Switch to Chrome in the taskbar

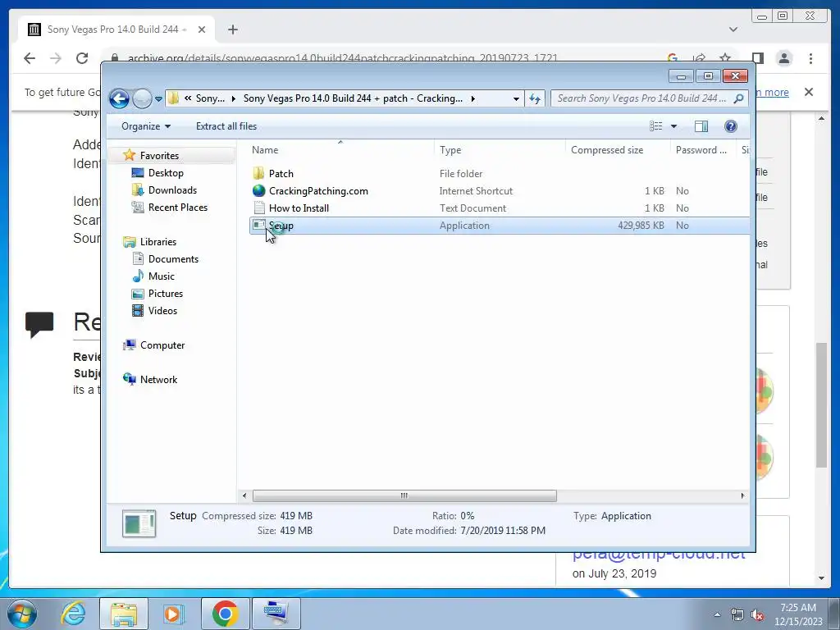pos(225,614)
